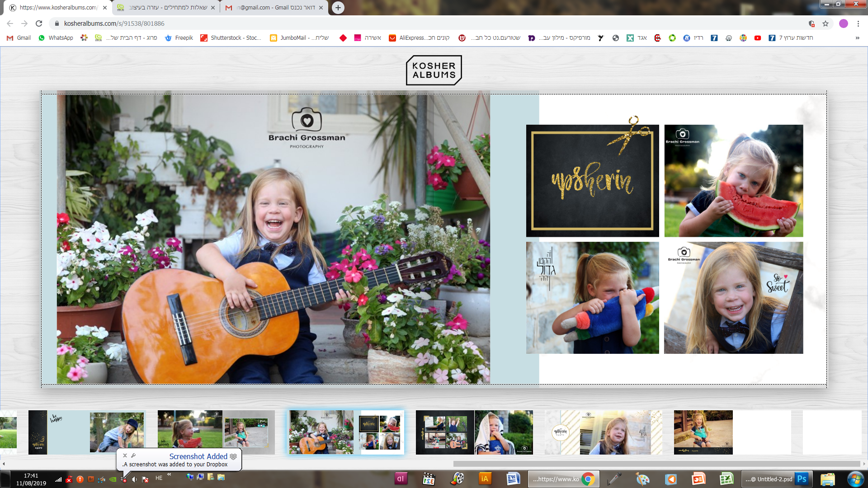
Task: Toggle the HE language indicator
Action: tap(159, 478)
